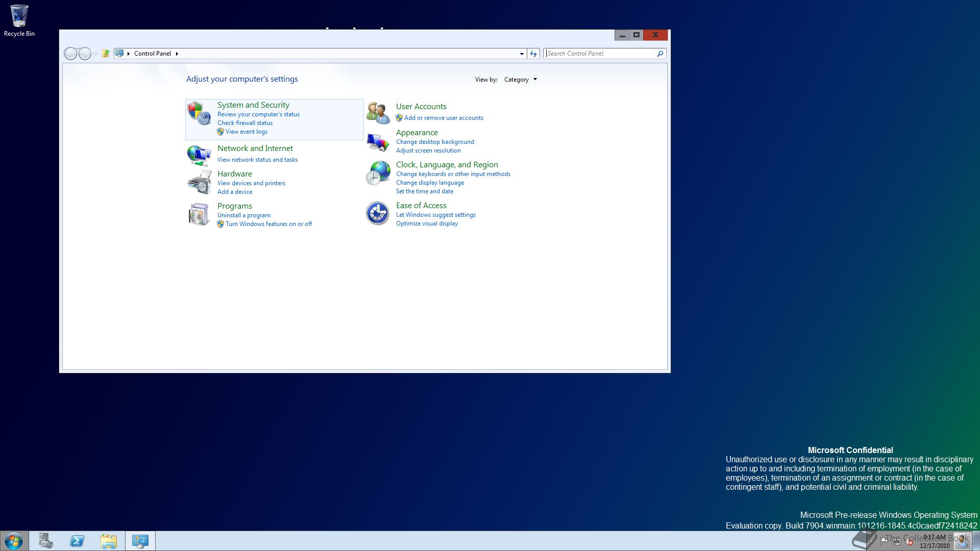The image size is (980, 551).
Task: Launch PowerShell from the taskbar
Action: pos(77,541)
